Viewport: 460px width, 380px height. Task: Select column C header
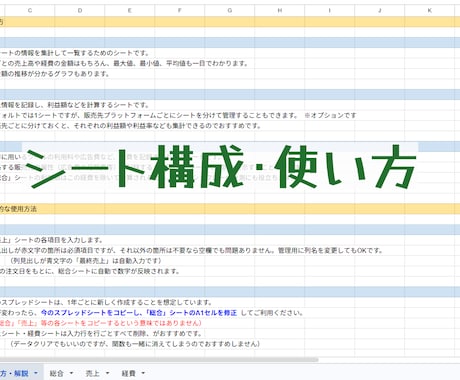tap(30, 10)
